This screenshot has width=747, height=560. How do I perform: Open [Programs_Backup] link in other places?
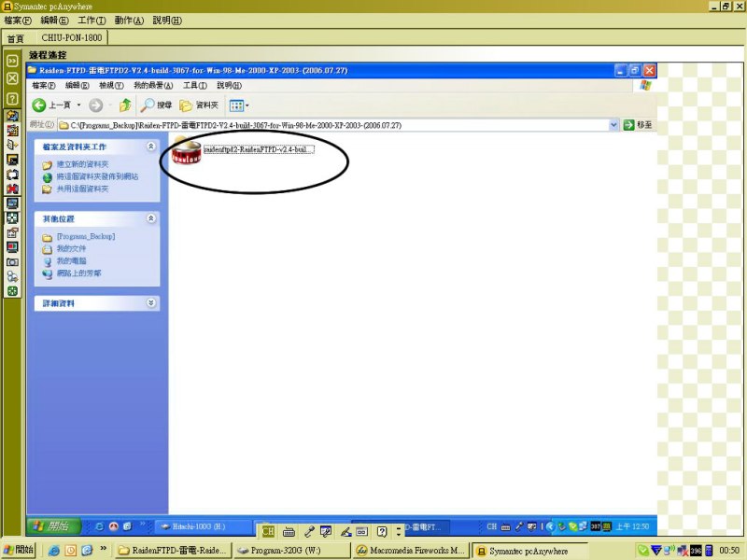pos(86,237)
